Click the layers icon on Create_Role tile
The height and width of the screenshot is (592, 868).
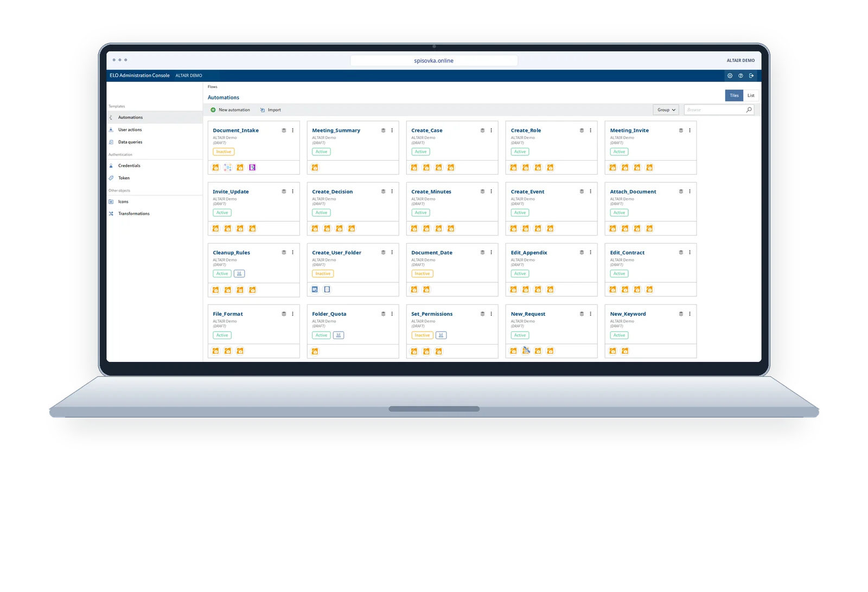click(582, 130)
